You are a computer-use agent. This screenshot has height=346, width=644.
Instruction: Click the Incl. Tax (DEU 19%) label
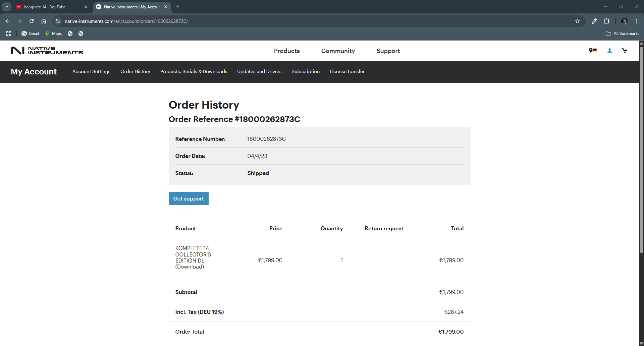point(200,312)
